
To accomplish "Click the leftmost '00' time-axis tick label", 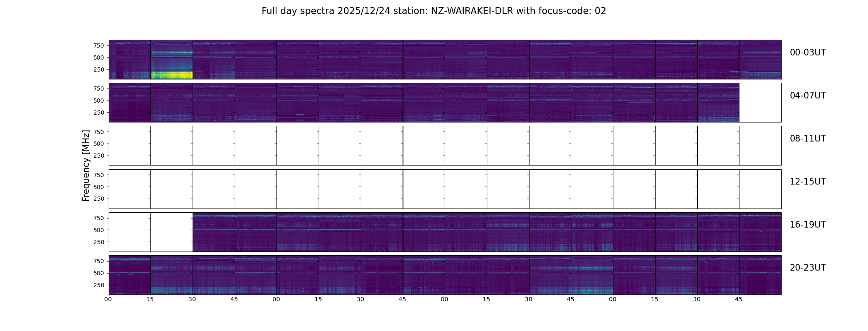I will pyautogui.click(x=108, y=300).
